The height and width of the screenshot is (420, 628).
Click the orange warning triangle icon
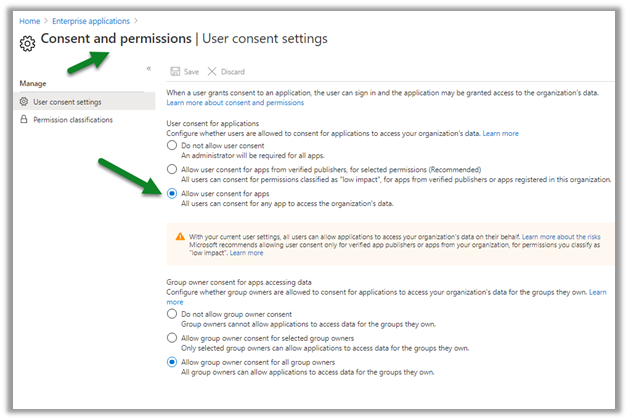[180, 237]
